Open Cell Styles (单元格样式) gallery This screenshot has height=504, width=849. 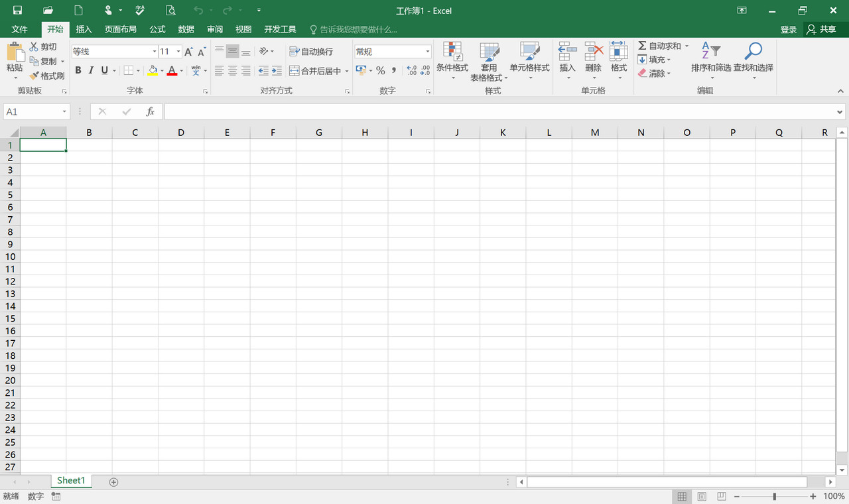529,61
